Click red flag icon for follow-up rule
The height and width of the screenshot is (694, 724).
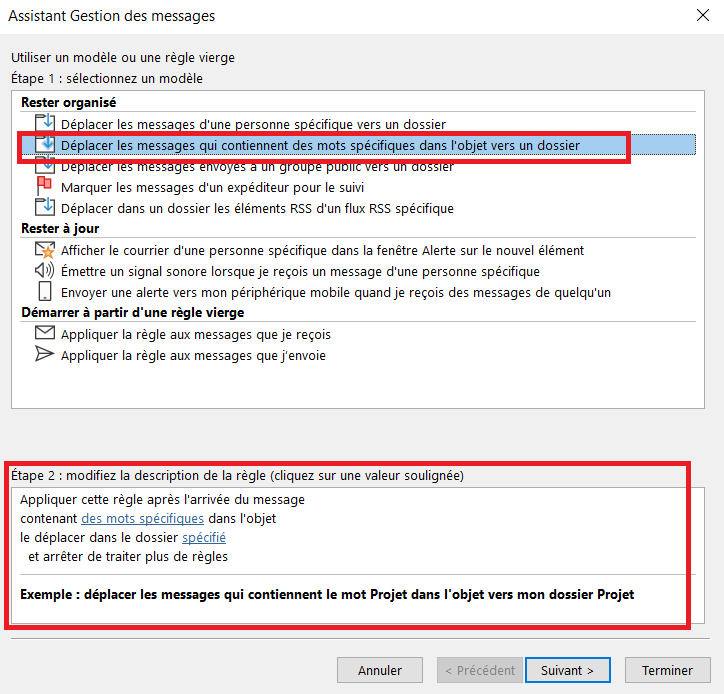44,186
